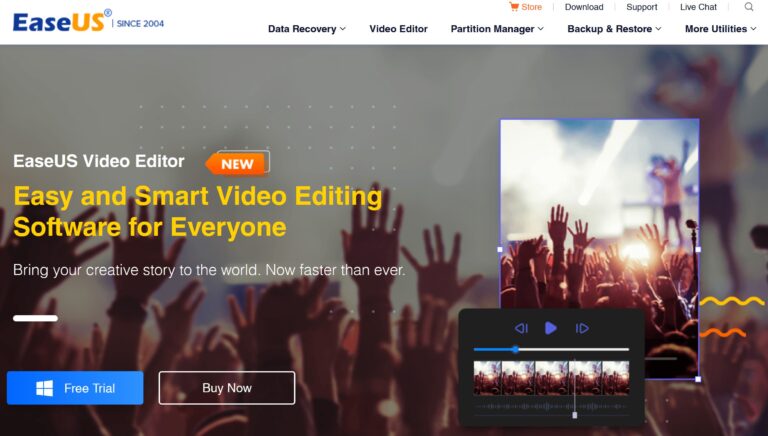Image resolution: width=768 pixels, height=436 pixels.
Task: Open the Store shopping cart link
Action: click(525, 7)
